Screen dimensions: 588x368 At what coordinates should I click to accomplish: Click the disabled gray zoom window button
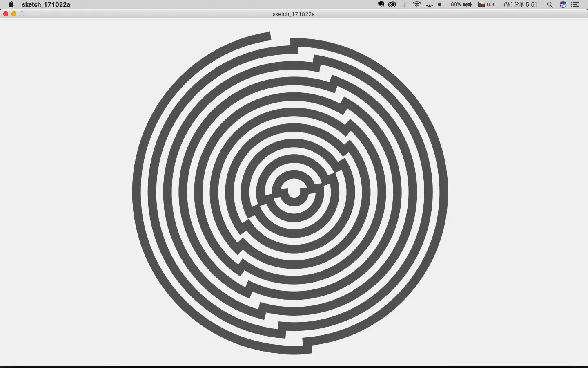click(22, 14)
